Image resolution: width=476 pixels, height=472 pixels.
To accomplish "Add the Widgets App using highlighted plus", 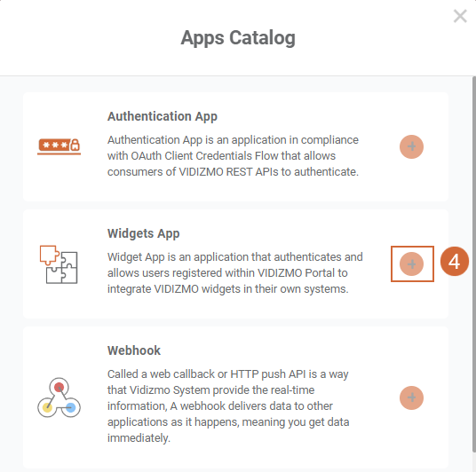I will 411,264.
